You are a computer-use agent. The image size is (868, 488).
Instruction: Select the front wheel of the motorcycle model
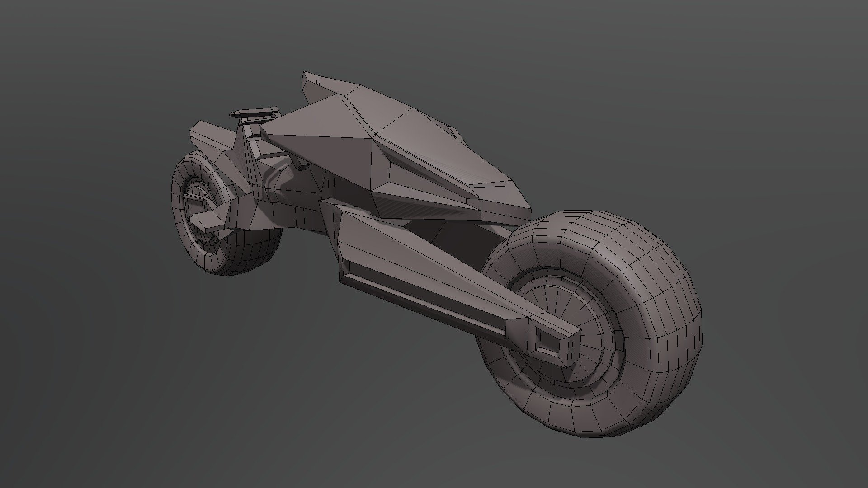(226, 212)
